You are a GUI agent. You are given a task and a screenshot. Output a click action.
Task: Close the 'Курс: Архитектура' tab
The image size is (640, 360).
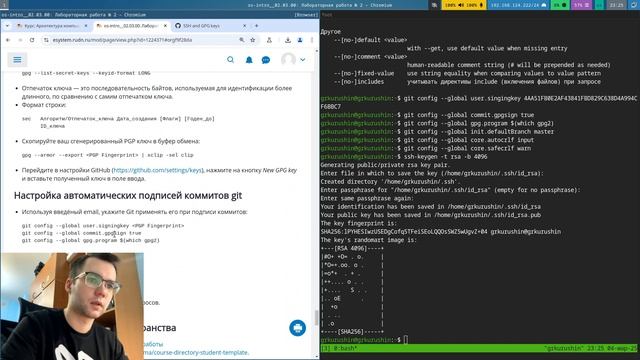(86, 26)
